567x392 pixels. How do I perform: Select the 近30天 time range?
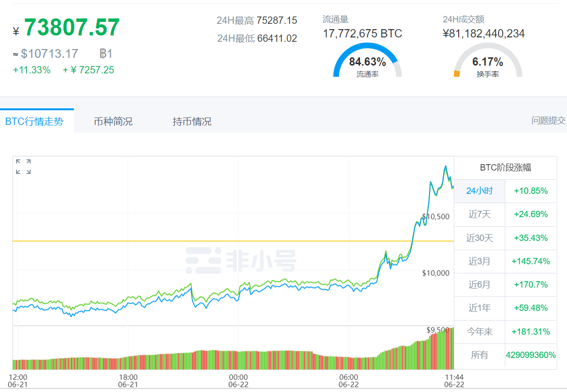tap(480, 238)
